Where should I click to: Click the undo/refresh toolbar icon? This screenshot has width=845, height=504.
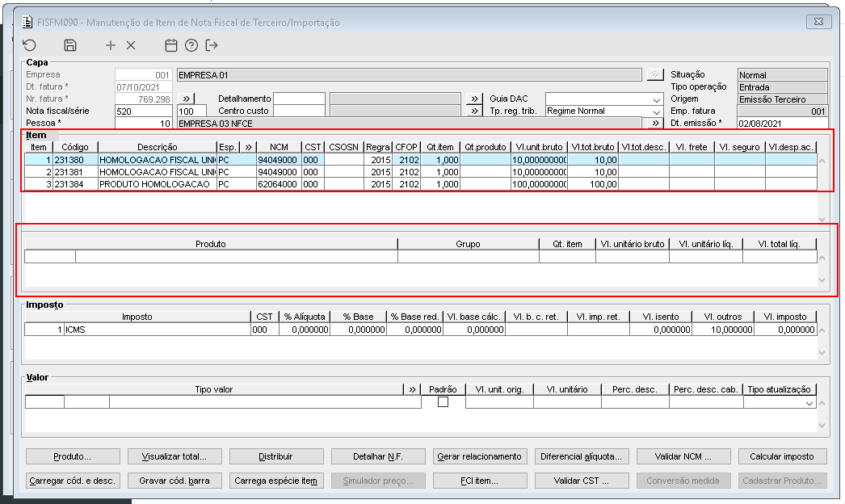[x=29, y=45]
